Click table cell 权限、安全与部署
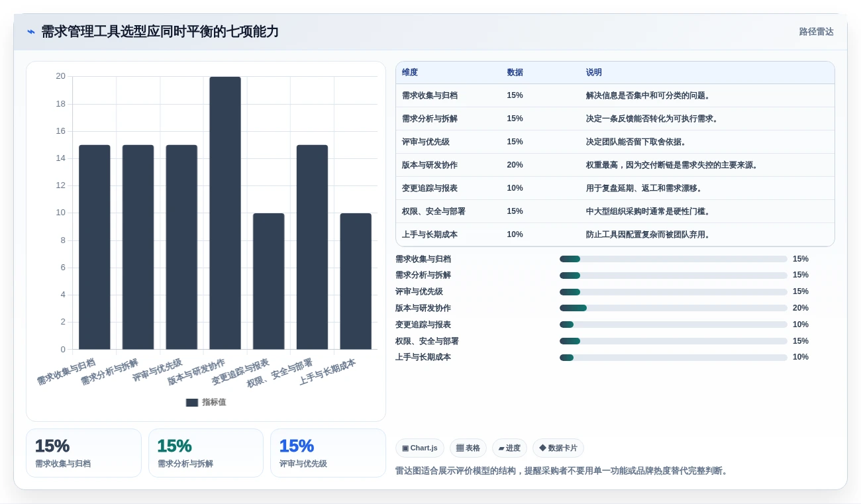This screenshot has height=504, width=861. coord(434,211)
